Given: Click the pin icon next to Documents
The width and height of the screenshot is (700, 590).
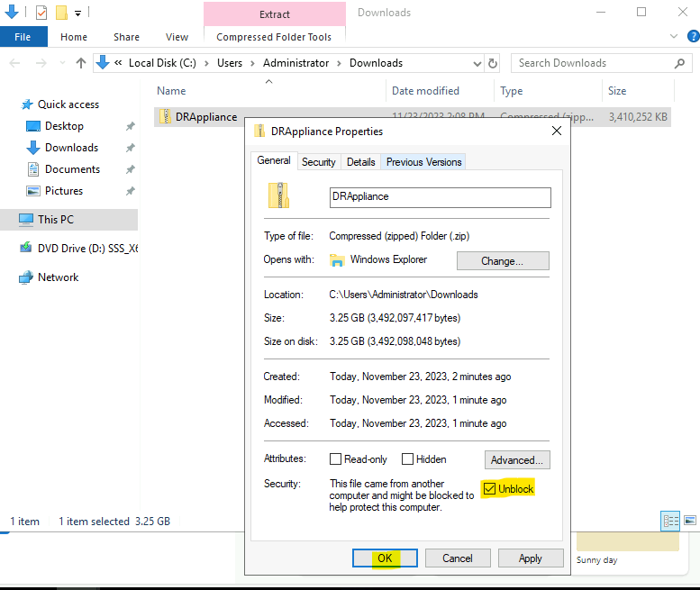Looking at the screenshot, I should (130, 169).
